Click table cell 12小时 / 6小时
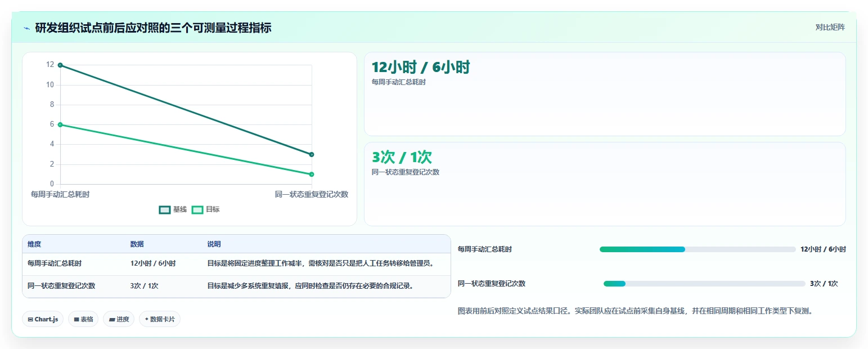868x349 pixels. 153,263
